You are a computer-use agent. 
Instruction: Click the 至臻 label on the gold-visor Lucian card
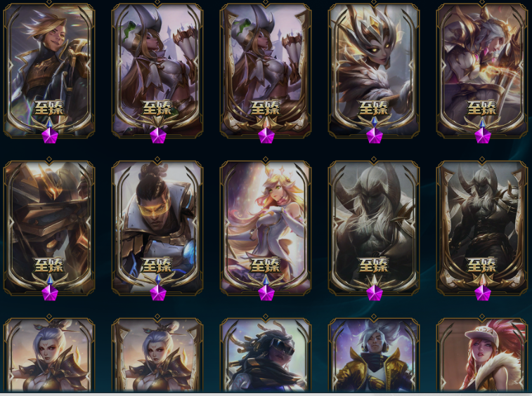pyautogui.click(x=157, y=265)
